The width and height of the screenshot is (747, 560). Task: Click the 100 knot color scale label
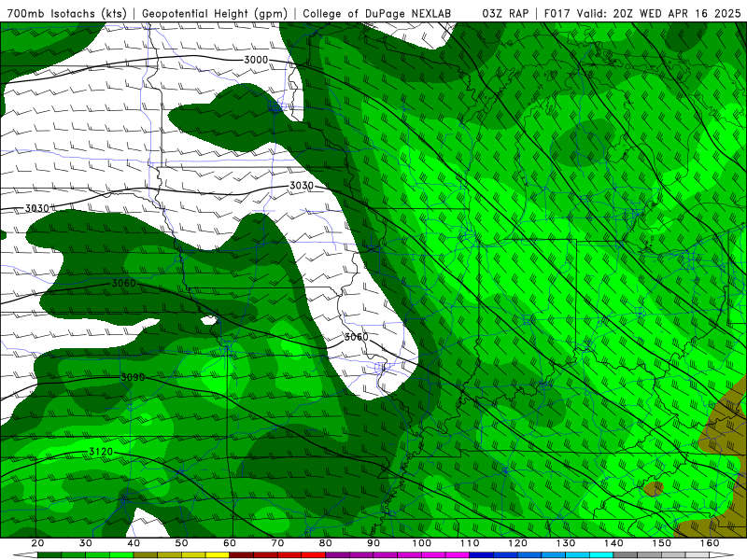(x=422, y=543)
